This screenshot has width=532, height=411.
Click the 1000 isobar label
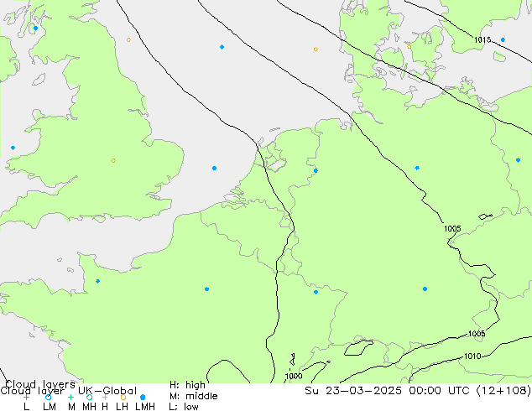click(x=294, y=376)
